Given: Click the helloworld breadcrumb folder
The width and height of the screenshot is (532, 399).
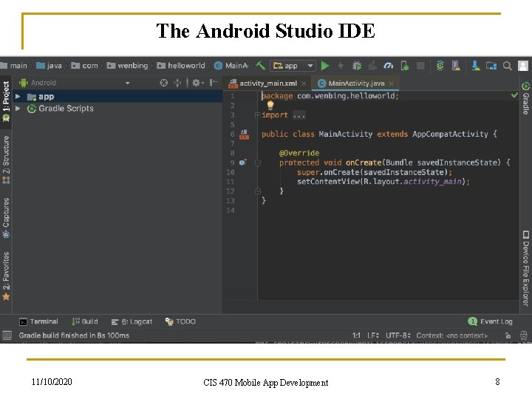Looking at the screenshot, I should point(181,66).
